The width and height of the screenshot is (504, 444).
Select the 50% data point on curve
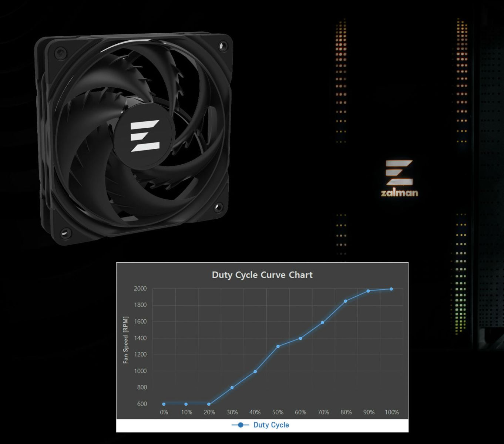(x=278, y=346)
